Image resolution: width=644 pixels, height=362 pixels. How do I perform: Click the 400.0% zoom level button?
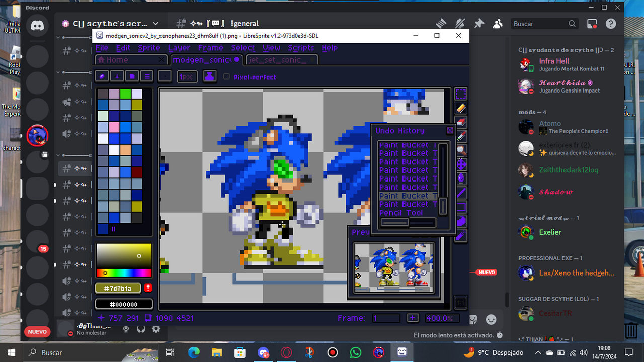tap(440, 318)
